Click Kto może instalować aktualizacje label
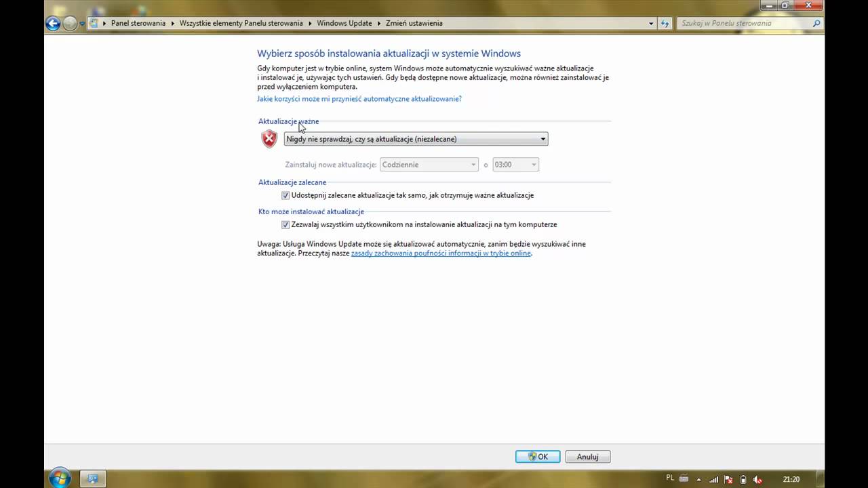Viewport: 868px width, 488px height. click(x=311, y=211)
